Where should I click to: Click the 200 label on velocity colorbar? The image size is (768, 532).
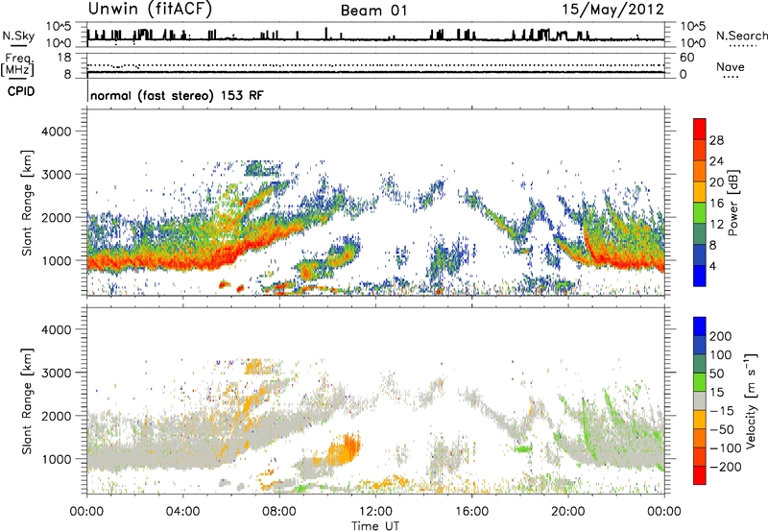(x=721, y=336)
